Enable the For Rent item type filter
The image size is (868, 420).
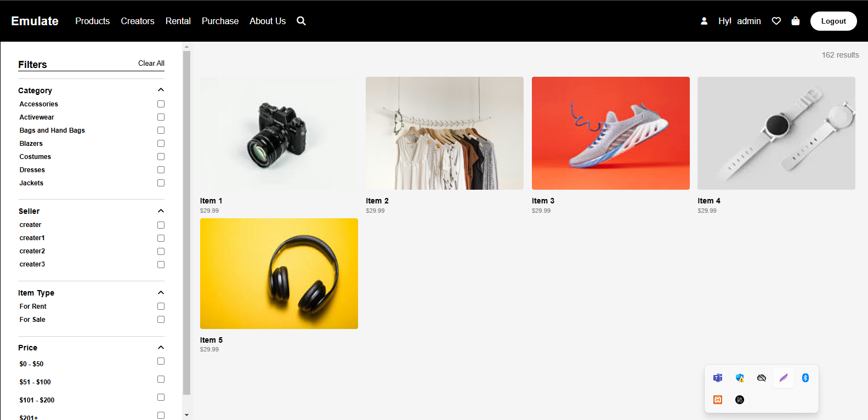pos(161,307)
